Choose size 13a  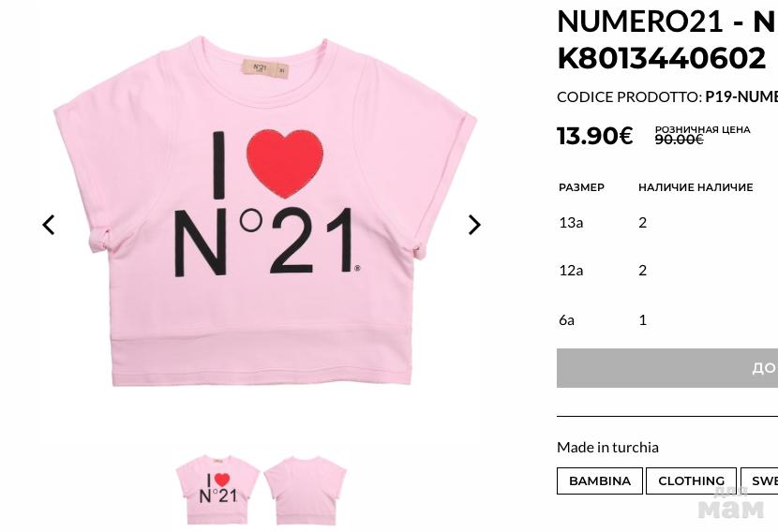point(571,222)
